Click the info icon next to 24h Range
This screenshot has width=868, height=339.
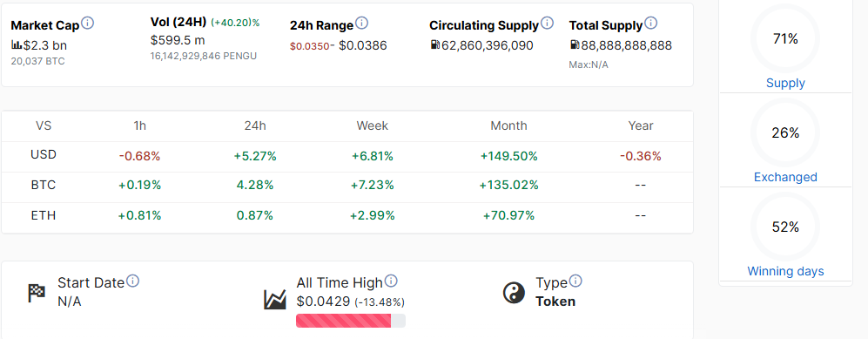(x=361, y=24)
